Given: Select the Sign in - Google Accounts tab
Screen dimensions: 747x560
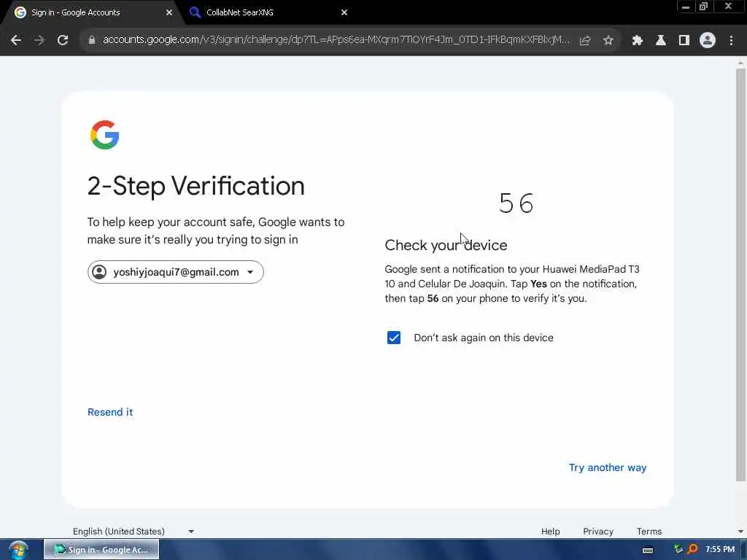Looking at the screenshot, I should coord(90,13).
